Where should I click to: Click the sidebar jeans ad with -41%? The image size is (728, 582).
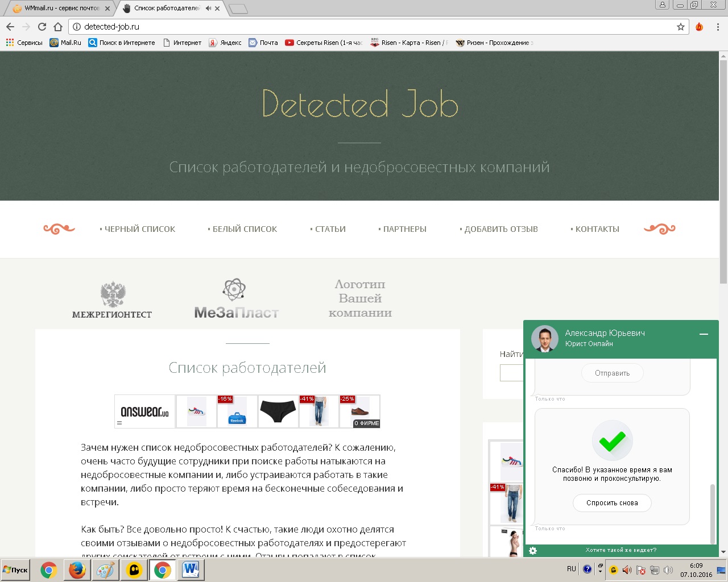(x=507, y=504)
